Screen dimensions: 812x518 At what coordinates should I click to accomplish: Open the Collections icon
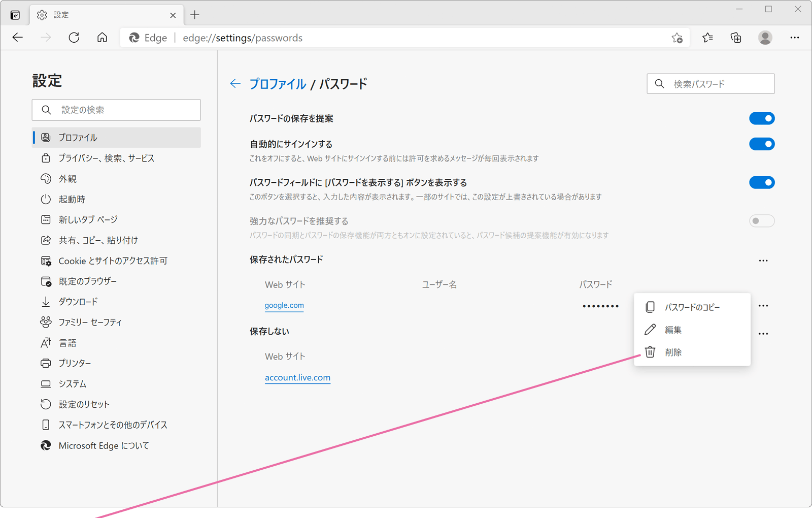(736, 38)
